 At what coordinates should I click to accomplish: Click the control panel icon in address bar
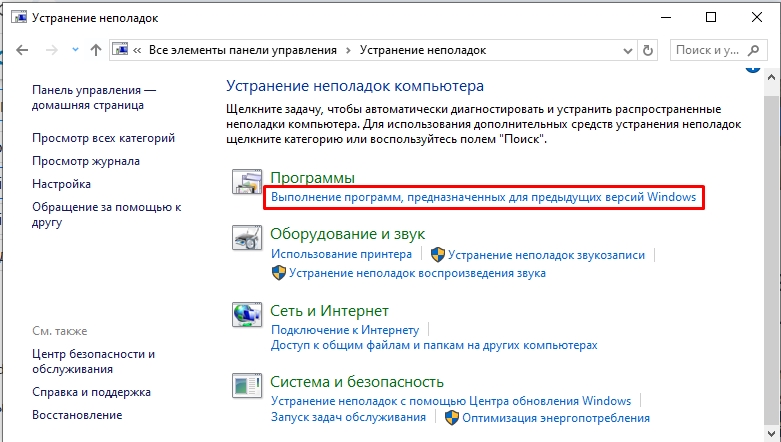point(121,50)
